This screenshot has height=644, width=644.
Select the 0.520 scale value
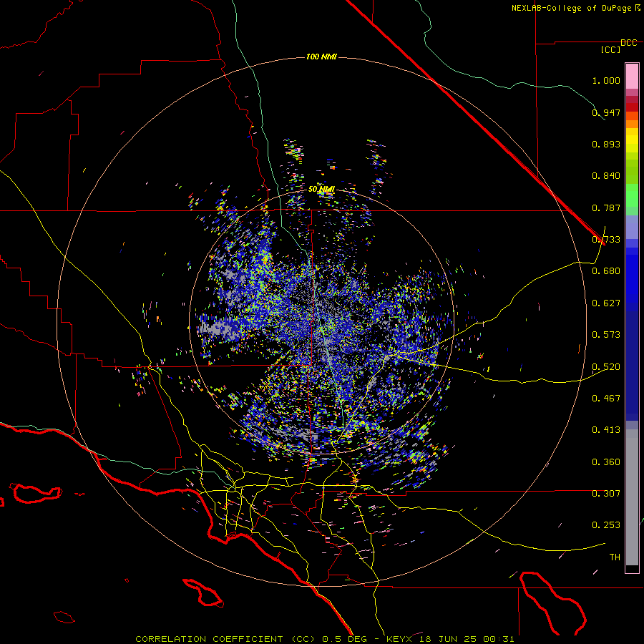click(x=606, y=367)
